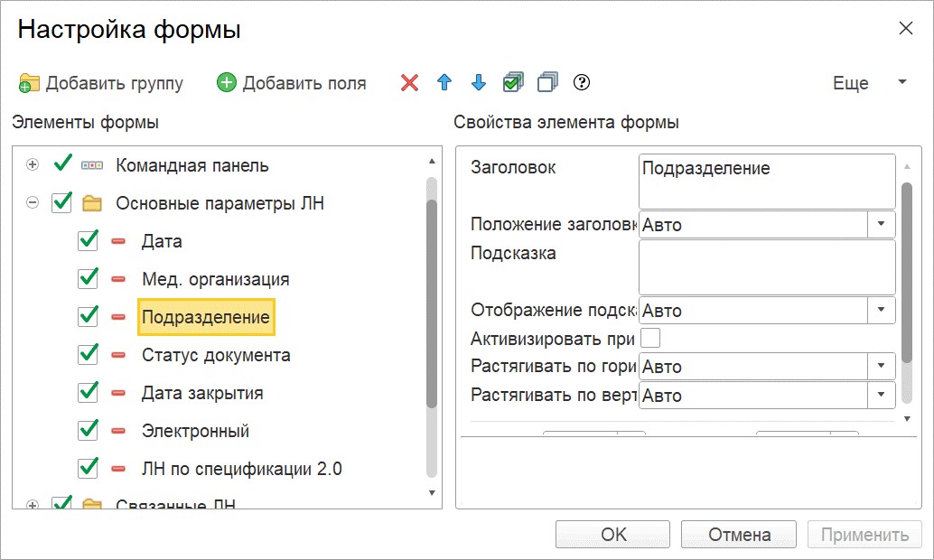Image resolution: width=934 pixels, height=560 pixels.
Task: Click Добавить поля green plus button
Action: 292,83
